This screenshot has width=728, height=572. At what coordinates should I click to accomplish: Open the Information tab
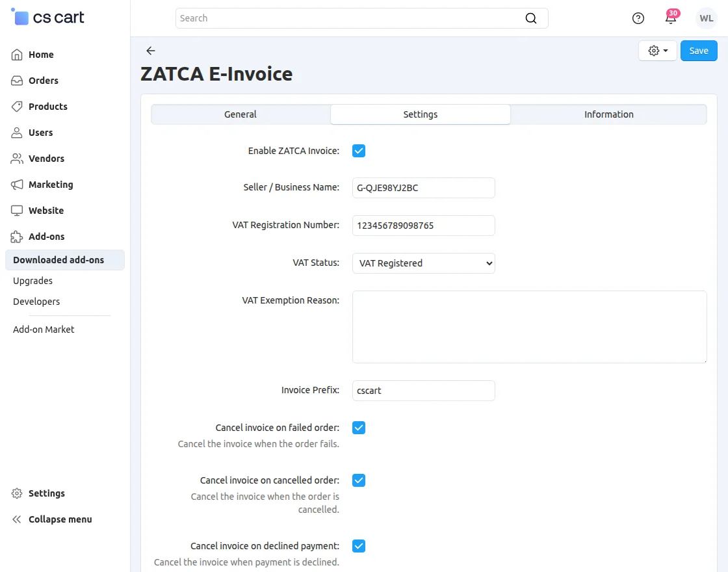(x=608, y=114)
